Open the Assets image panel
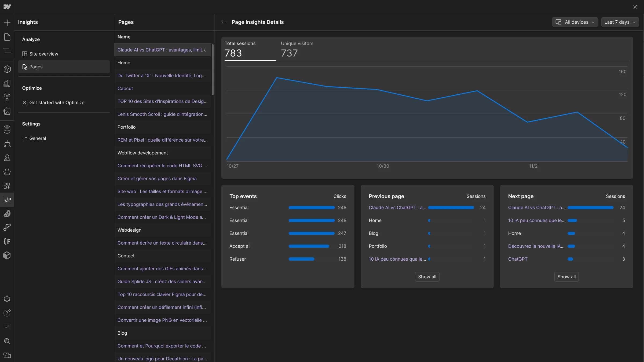644x362 pixels. (x=7, y=111)
